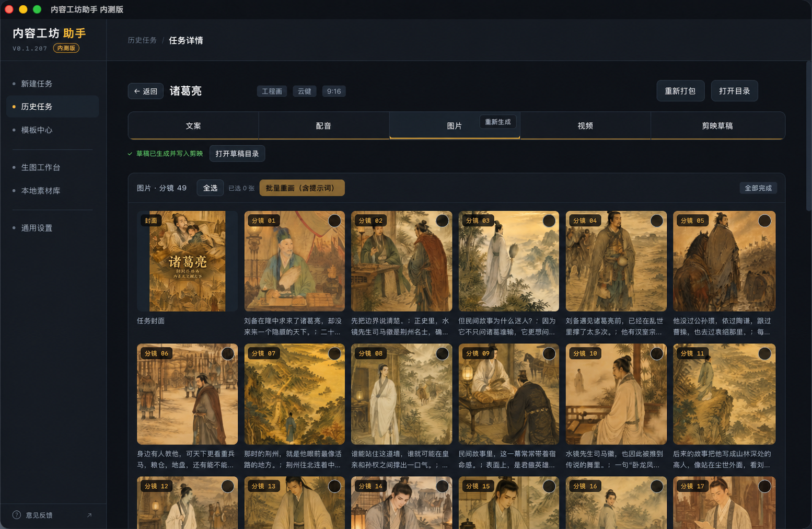
Task: Toggle selection circle on 分镜 07
Action: 334,353
